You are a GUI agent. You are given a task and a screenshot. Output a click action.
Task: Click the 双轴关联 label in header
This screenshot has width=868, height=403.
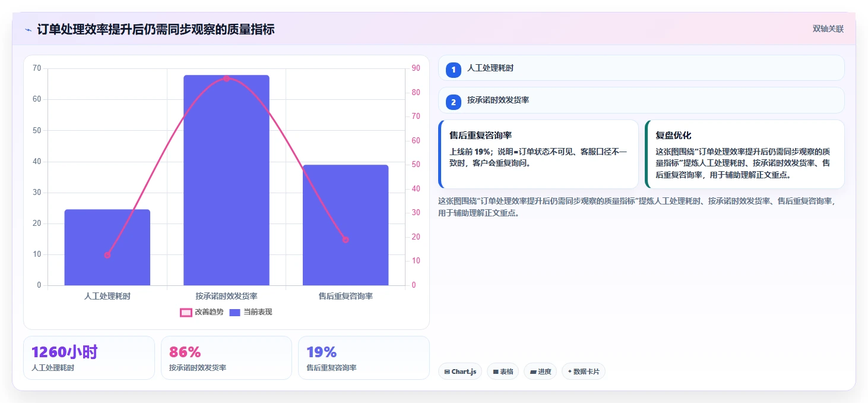(x=828, y=29)
